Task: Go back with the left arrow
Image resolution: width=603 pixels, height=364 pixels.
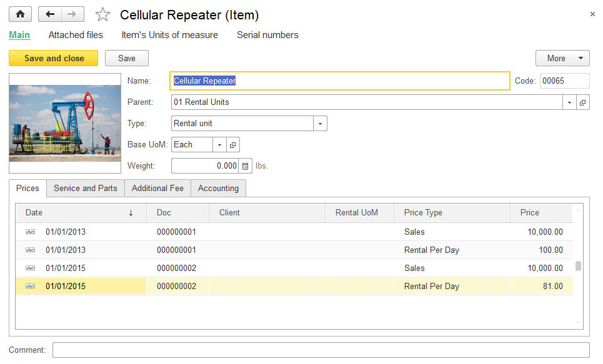Action: click(x=50, y=14)
